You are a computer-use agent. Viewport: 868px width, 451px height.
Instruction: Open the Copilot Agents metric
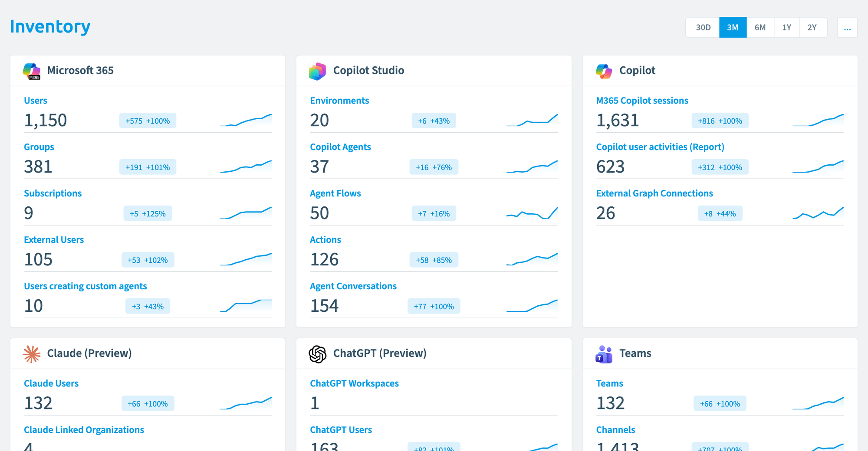[341, 147]
